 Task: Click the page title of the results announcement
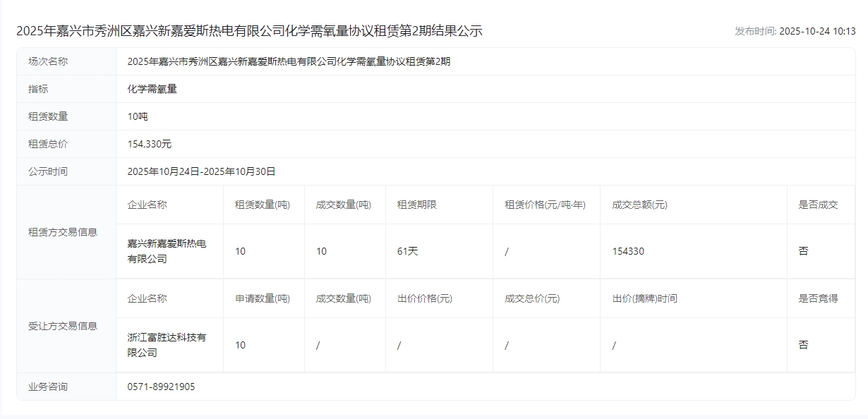(x=249, y=31)
